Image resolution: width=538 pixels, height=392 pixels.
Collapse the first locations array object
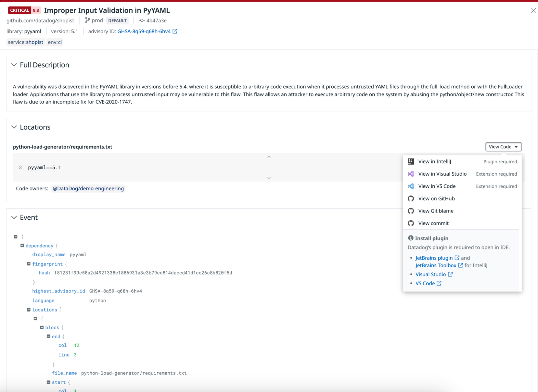[x=35, y=318]
